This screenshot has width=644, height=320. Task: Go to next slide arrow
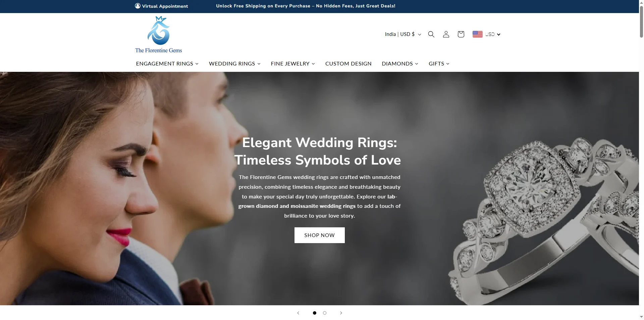tap(341, 313)
